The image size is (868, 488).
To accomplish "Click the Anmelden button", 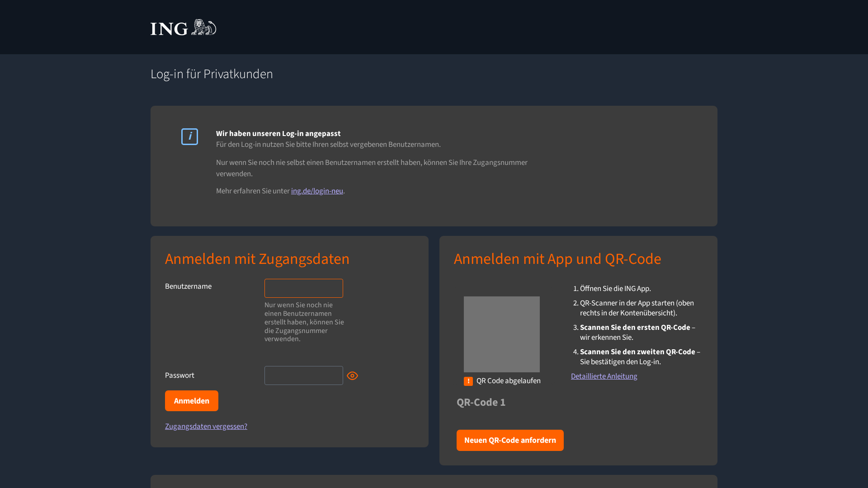I will coord(192,401).
